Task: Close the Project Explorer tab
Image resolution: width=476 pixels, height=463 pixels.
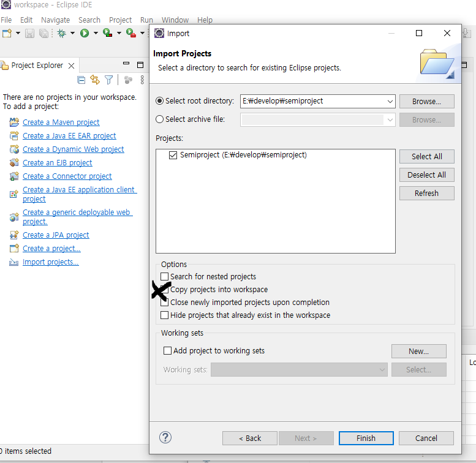Action: (71, 66)
